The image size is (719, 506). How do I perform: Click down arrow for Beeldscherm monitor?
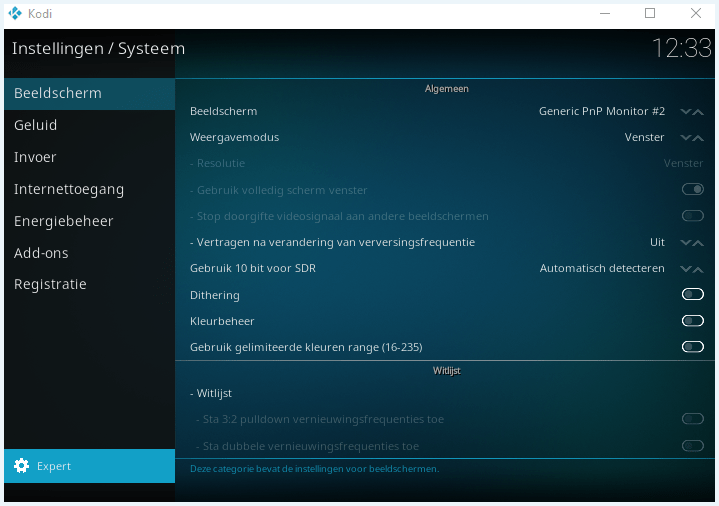tap(686, 111)
